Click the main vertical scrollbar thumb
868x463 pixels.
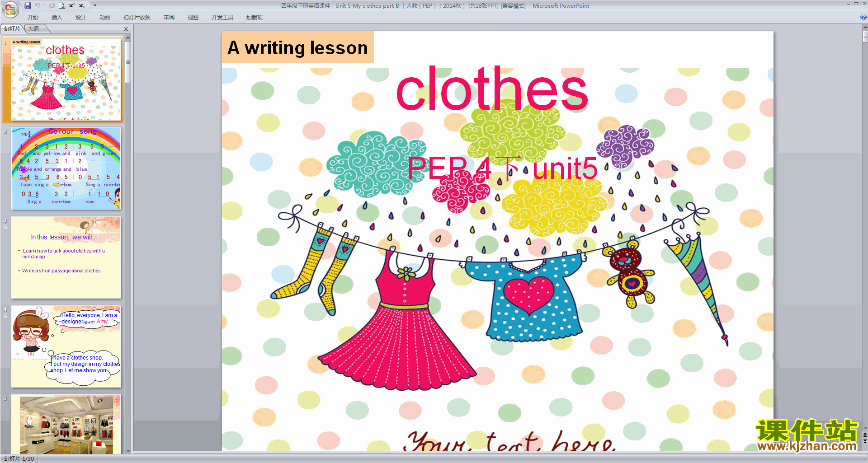865,36
